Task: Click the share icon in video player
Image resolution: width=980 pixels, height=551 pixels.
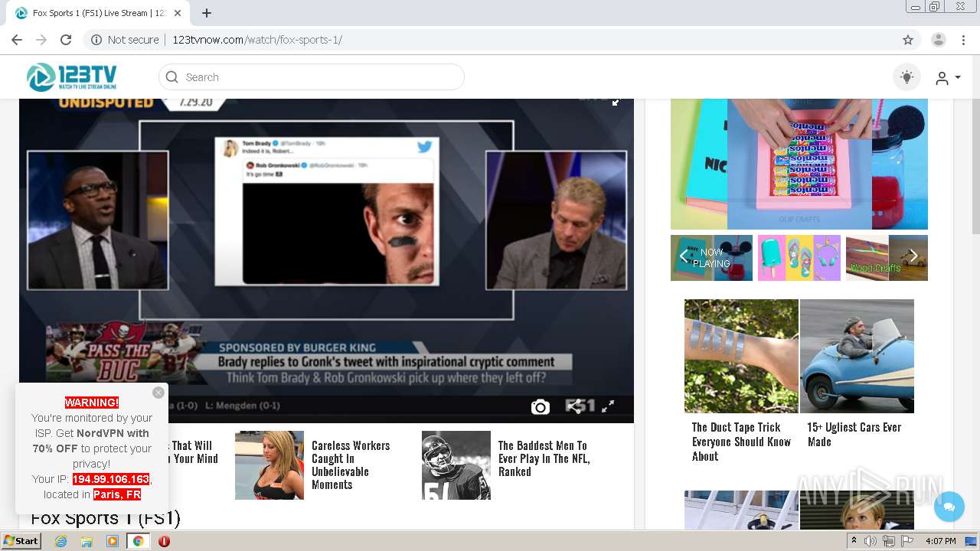Action: [573, 406]
